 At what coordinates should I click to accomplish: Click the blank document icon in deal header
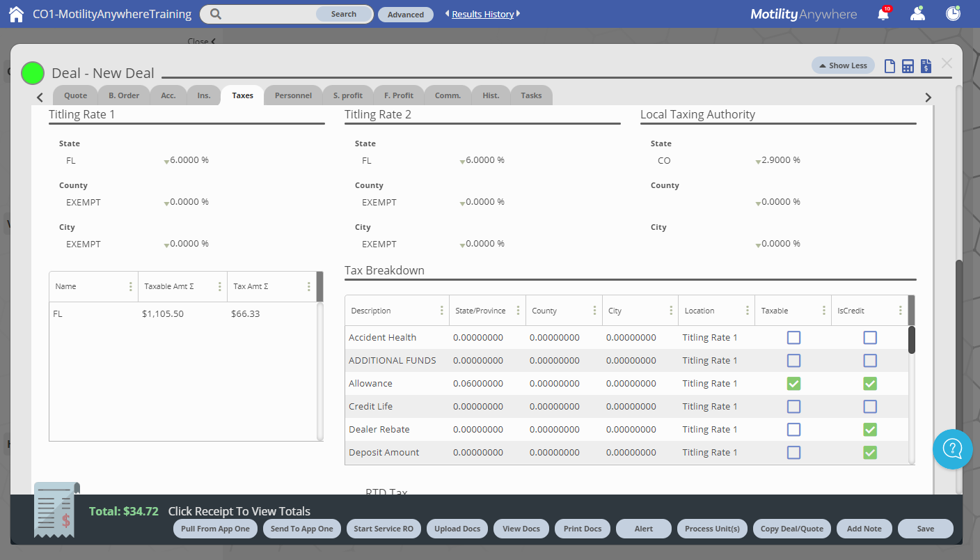(x=890, y=66)
